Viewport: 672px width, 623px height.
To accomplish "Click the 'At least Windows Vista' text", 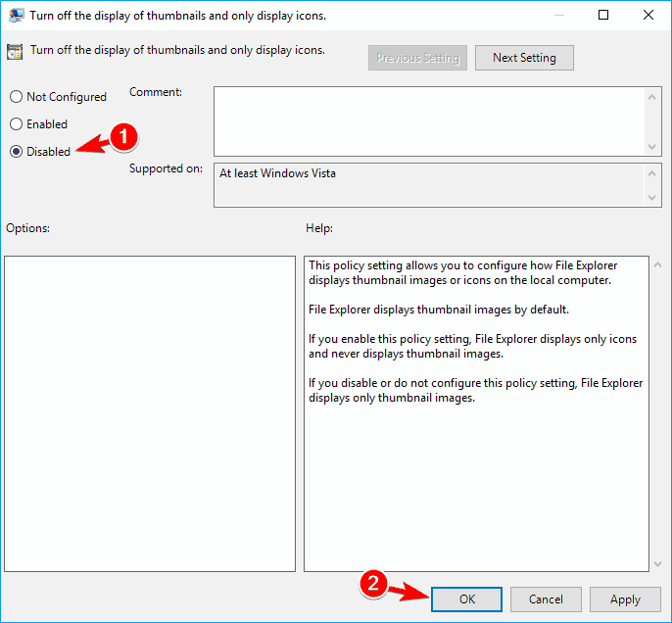I will (277, 173).
